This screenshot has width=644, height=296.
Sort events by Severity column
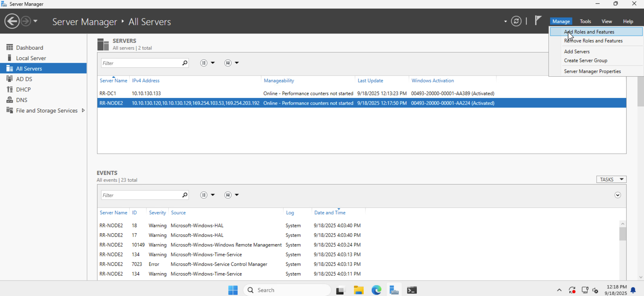coord(157,213)
